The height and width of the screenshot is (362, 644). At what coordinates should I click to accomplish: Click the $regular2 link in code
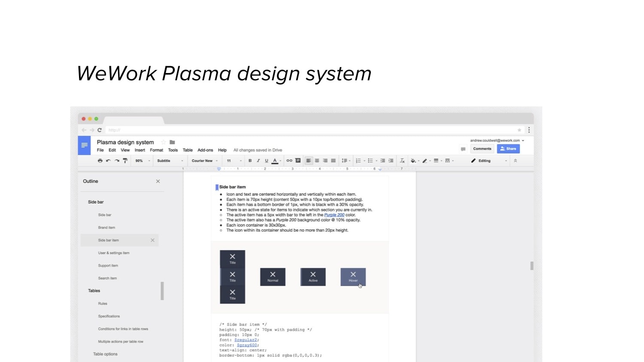pos(246,340)
